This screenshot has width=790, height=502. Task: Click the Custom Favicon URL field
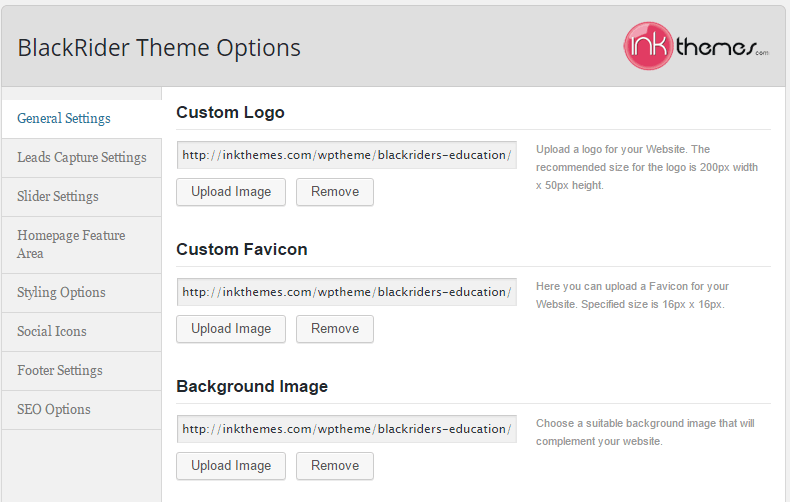pyautogui.click(x=346, y=292)
